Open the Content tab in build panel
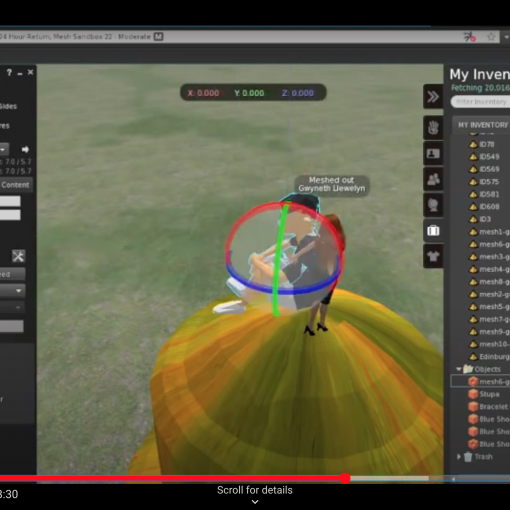510x510 pixels. click(16, 185)
